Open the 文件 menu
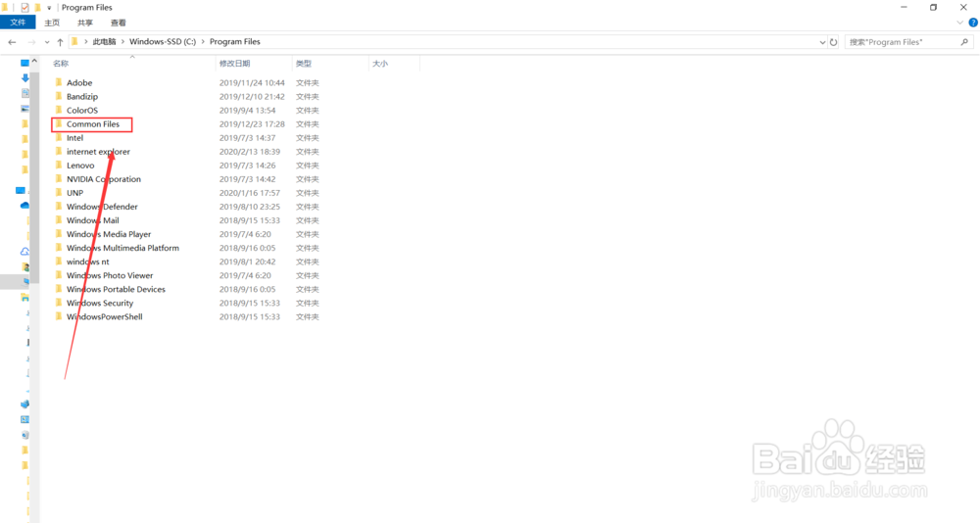This screenshot has width=980, height=523. 18,23
